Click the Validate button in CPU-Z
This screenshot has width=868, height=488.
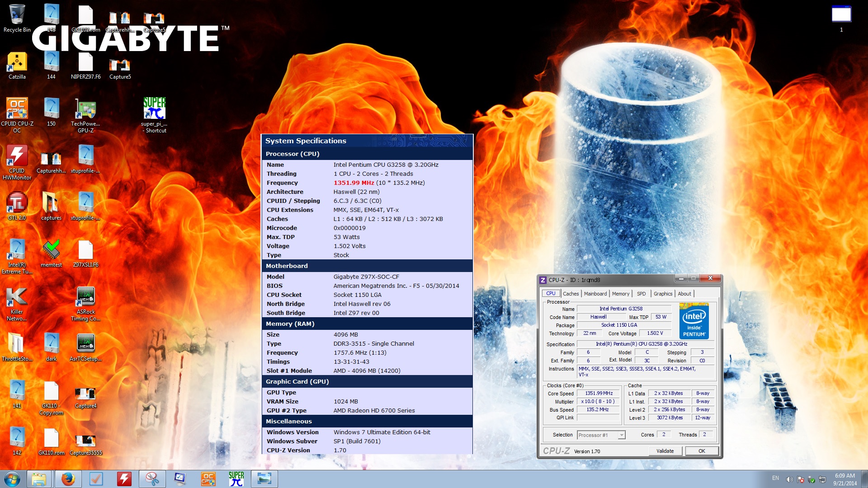(x=665, y=451)
